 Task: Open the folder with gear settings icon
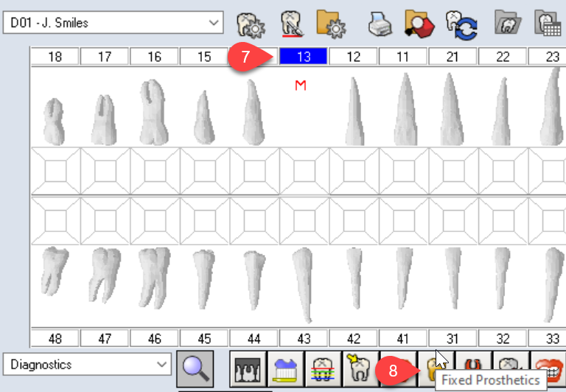click(331, 24)
